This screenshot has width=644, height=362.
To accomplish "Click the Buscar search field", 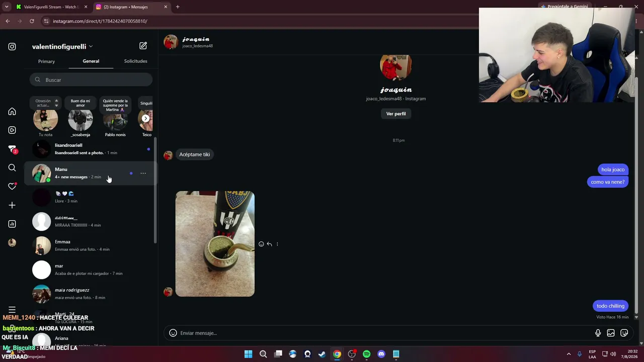I will pos(91,80).
